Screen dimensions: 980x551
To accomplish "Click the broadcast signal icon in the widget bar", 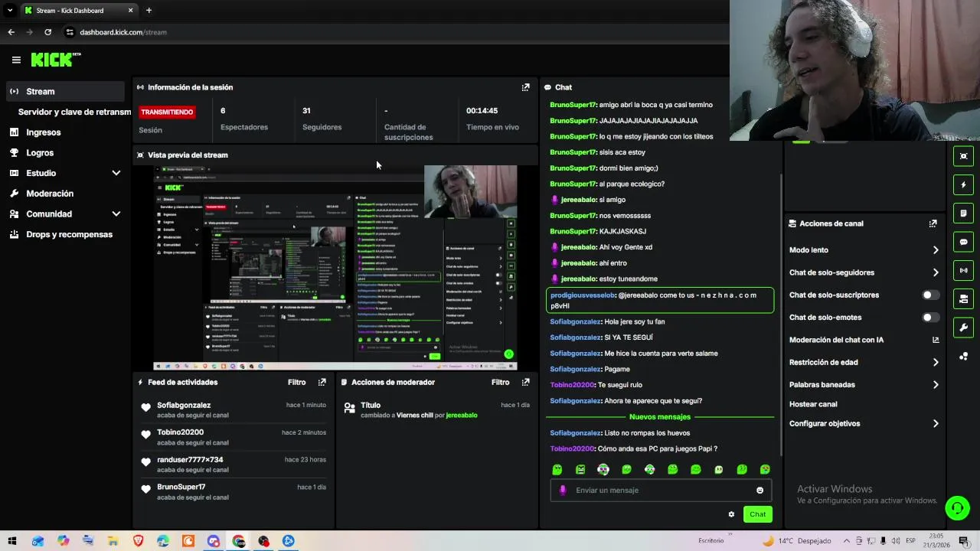I will (963, 270).
